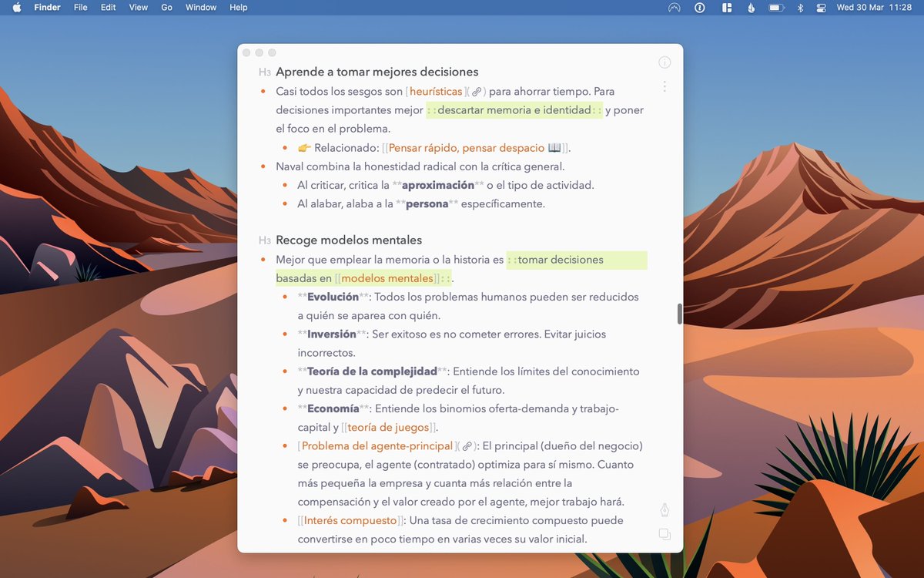Viewport: 924px width, 578px height.
Task: Click H3 marker beside Recoge modelos mentales
Action: 265,240
